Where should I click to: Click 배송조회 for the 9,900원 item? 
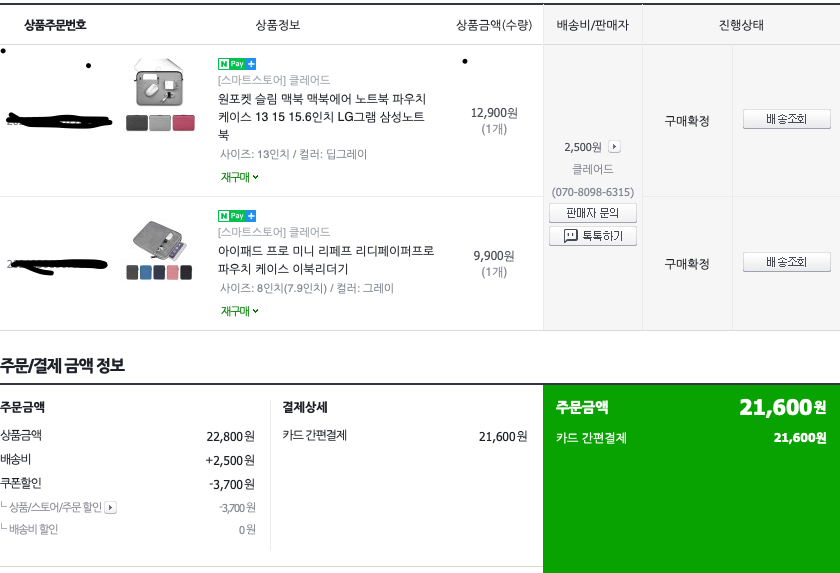click(786, 262)
